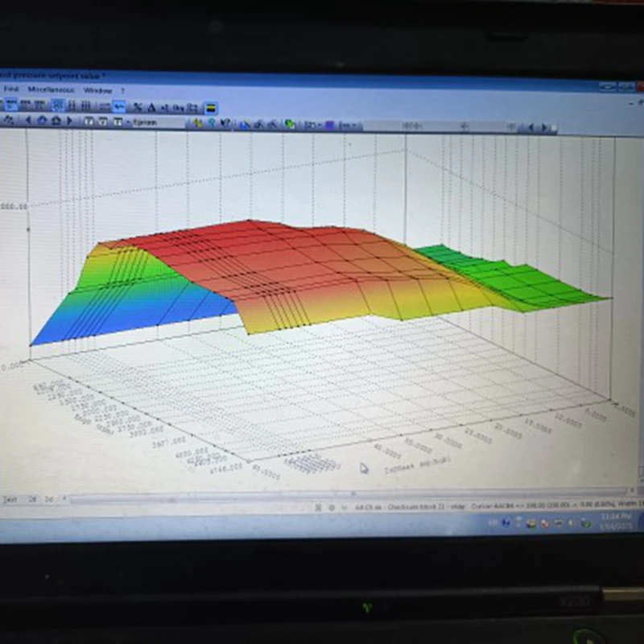
Task: Switch to the 3d view tab
Action: [x=49, y=499]
